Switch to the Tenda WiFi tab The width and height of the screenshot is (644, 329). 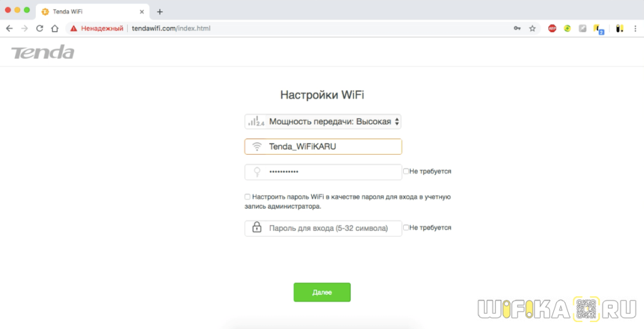point(92,11)
